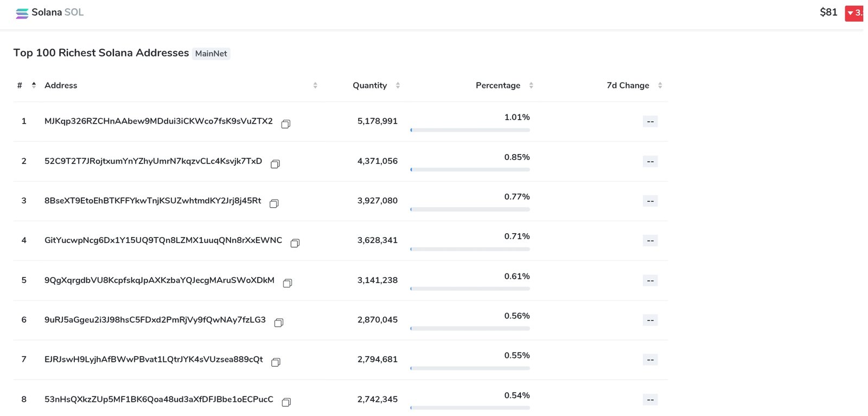Sort the table by Quantity
Screen dimensions: 868x416
tap(398, 86)
